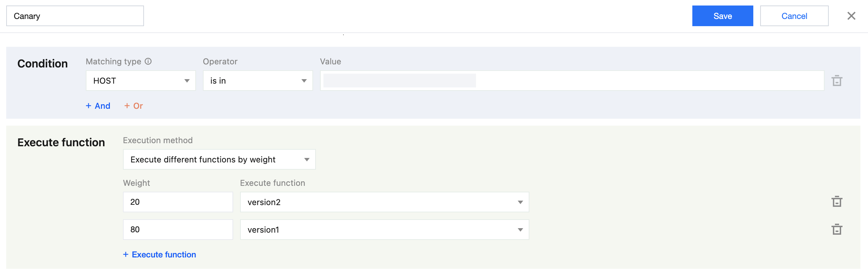The width and height of the screenshot is (868, 276).
Task: Close the rule editor panel
Action: point(851,16)
